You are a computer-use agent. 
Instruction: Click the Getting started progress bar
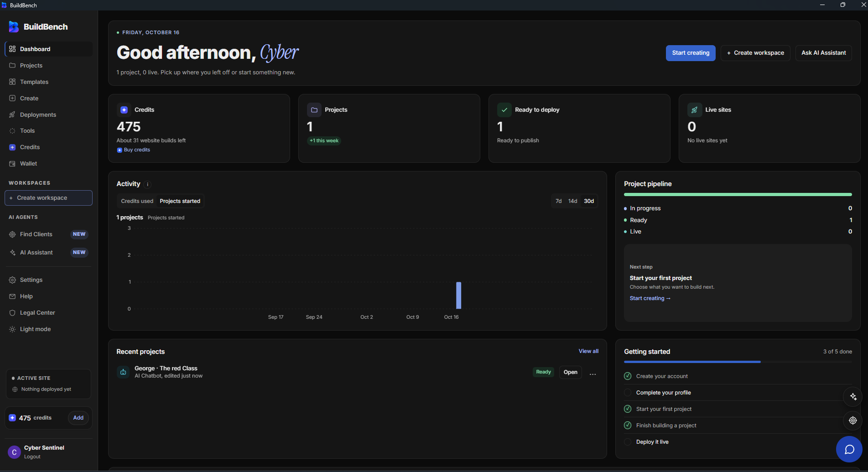738,362
